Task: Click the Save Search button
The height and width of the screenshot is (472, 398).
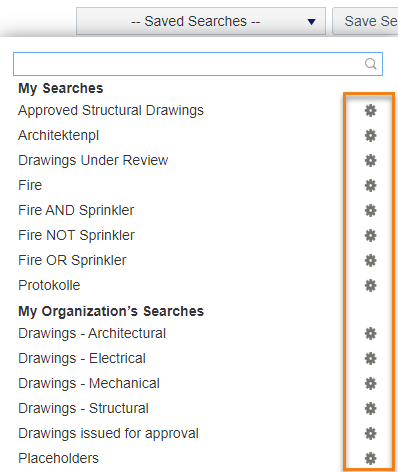Action: point(365,21)
